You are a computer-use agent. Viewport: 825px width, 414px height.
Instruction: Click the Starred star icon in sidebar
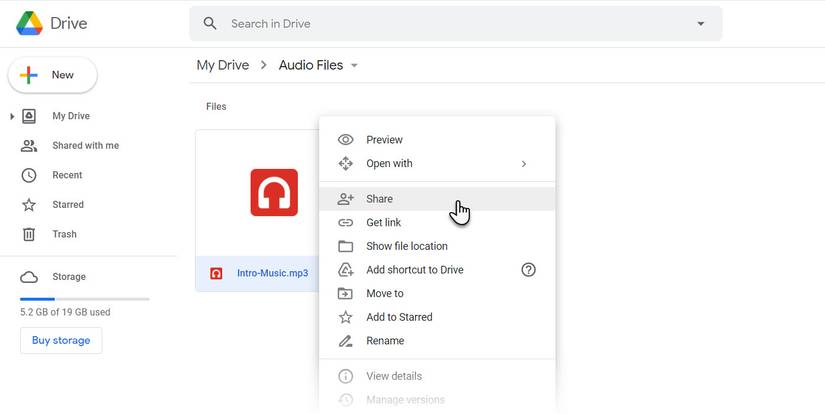(x=29, y=205)
